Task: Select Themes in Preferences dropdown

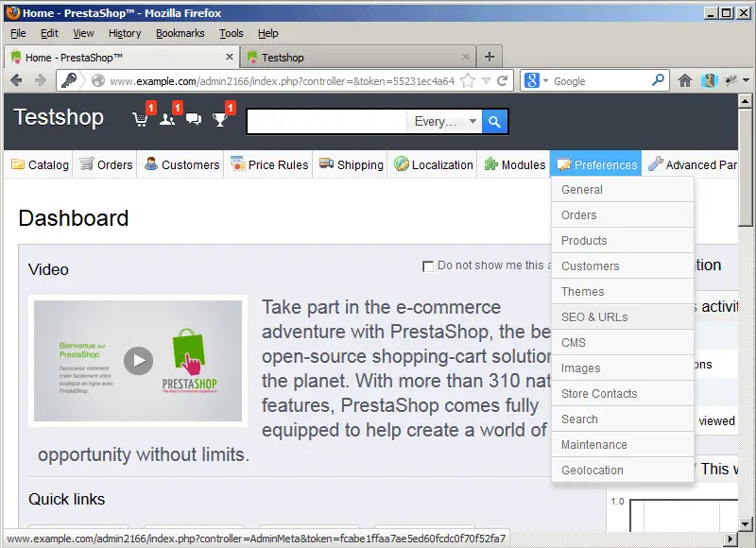Action: click(623, 292)
